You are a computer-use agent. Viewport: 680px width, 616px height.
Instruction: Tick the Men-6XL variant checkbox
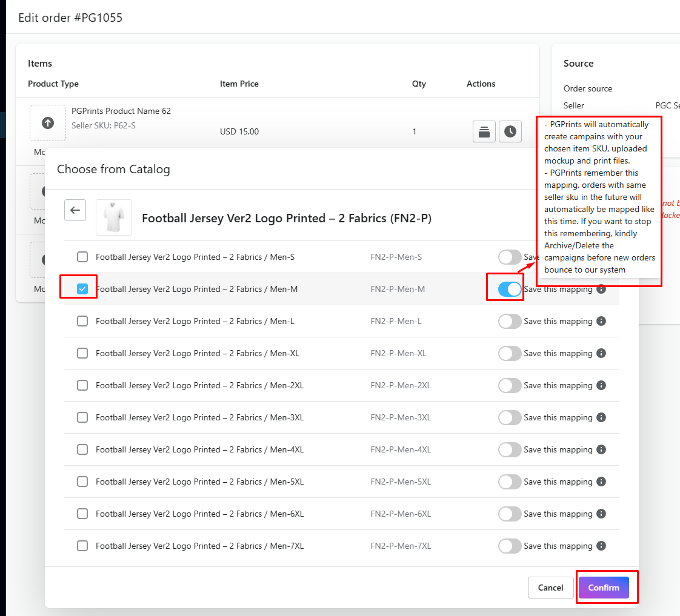tap(82, 514)
